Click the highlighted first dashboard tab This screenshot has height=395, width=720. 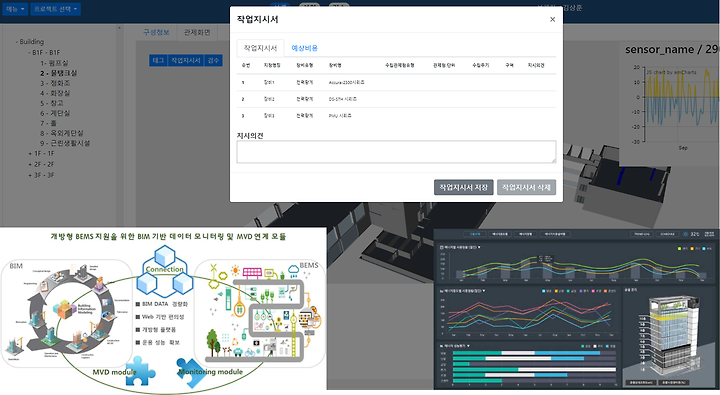474,234
